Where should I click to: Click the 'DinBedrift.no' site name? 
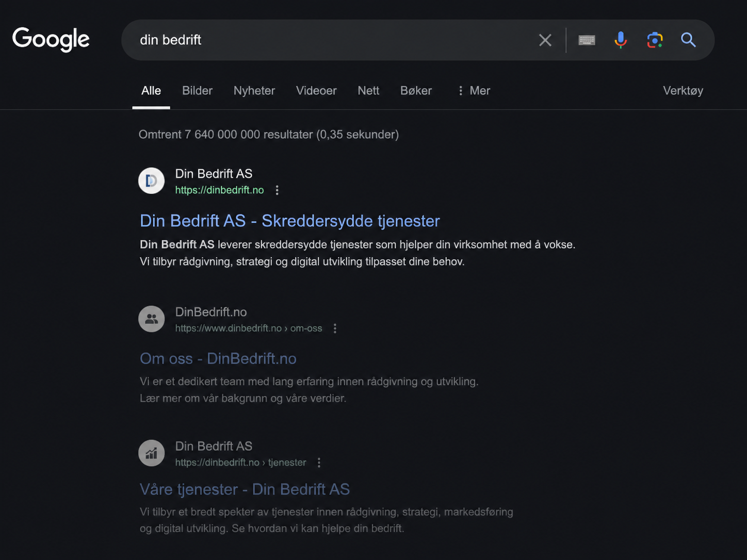(211, 312)
